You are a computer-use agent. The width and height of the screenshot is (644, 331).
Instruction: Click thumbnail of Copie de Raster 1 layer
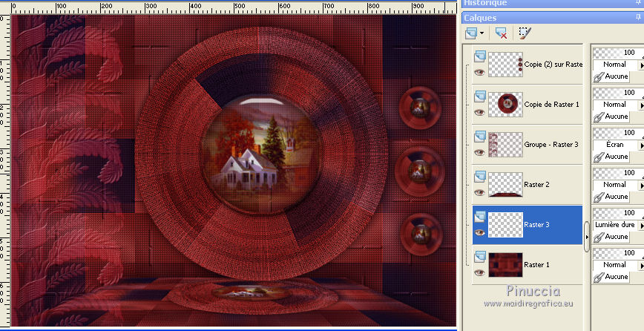505,105
